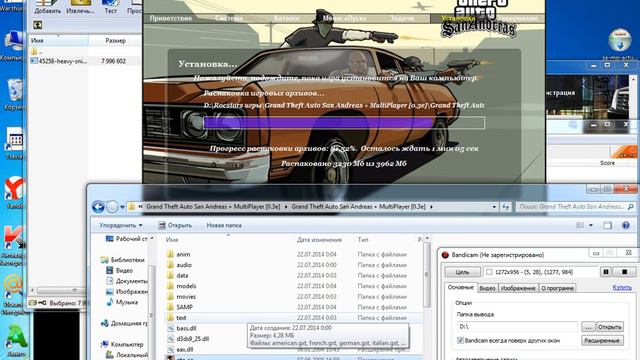
Task: Click Открыть in Explorer toolbar
Action: [175, 225]
